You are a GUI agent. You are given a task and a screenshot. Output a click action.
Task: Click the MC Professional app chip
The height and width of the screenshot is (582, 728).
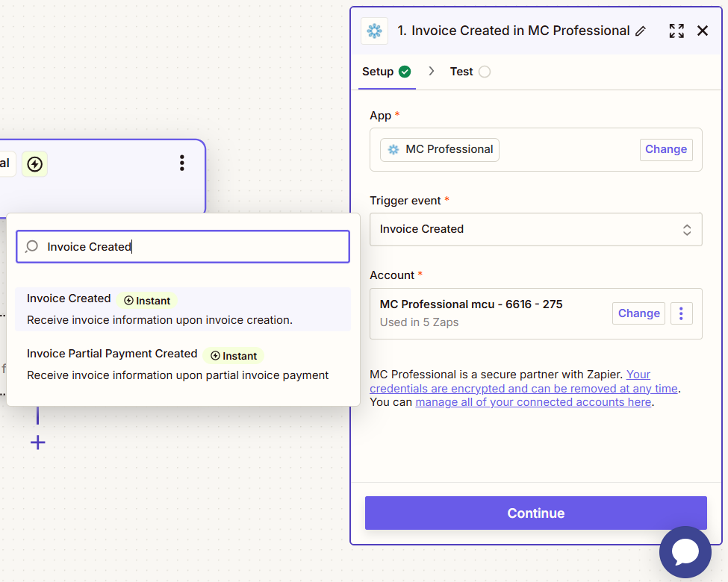pos(440,149)
